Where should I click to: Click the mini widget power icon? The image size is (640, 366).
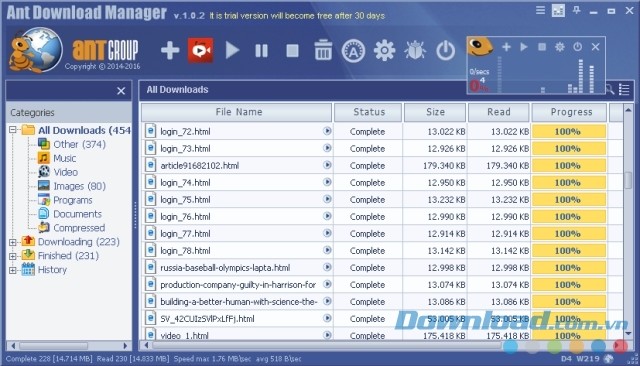[x=578, y=47]
